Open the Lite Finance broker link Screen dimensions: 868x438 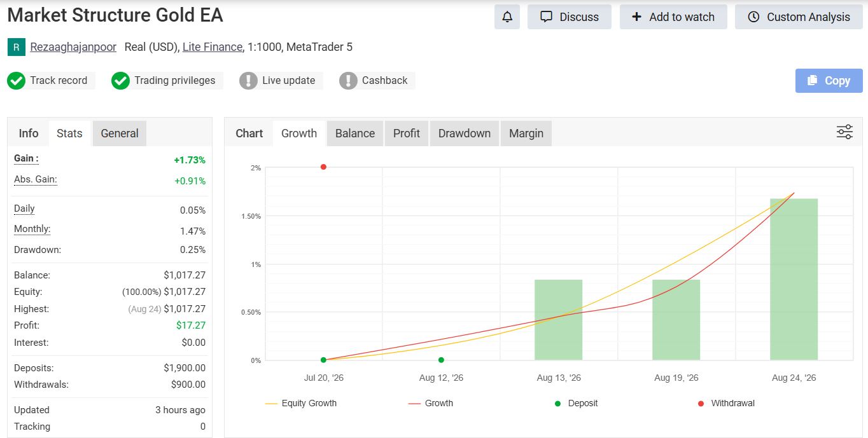pyautogui.click(x=213, y=47)
